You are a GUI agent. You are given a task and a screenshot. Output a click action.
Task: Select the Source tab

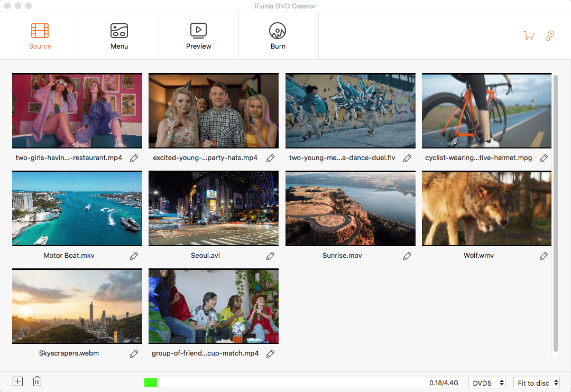point(40,36)
